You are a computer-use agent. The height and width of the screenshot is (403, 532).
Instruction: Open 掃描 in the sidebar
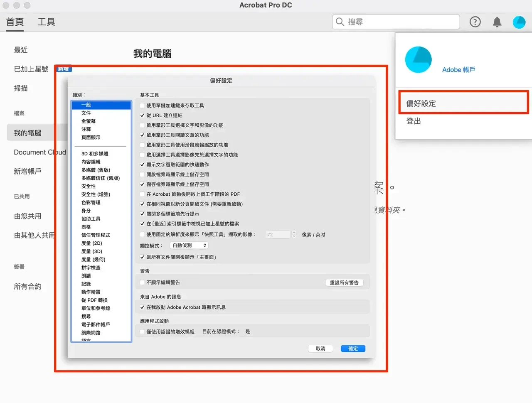[21, 88]
